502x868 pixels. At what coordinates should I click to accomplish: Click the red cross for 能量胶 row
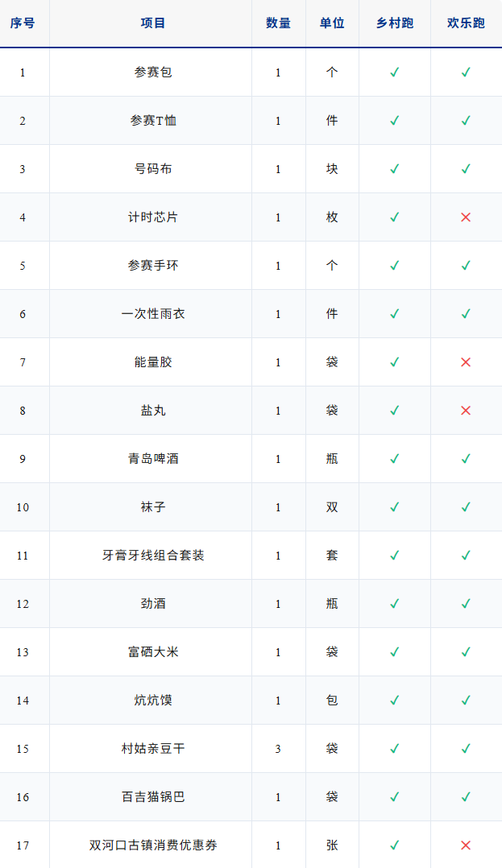[x=466, y=362]
